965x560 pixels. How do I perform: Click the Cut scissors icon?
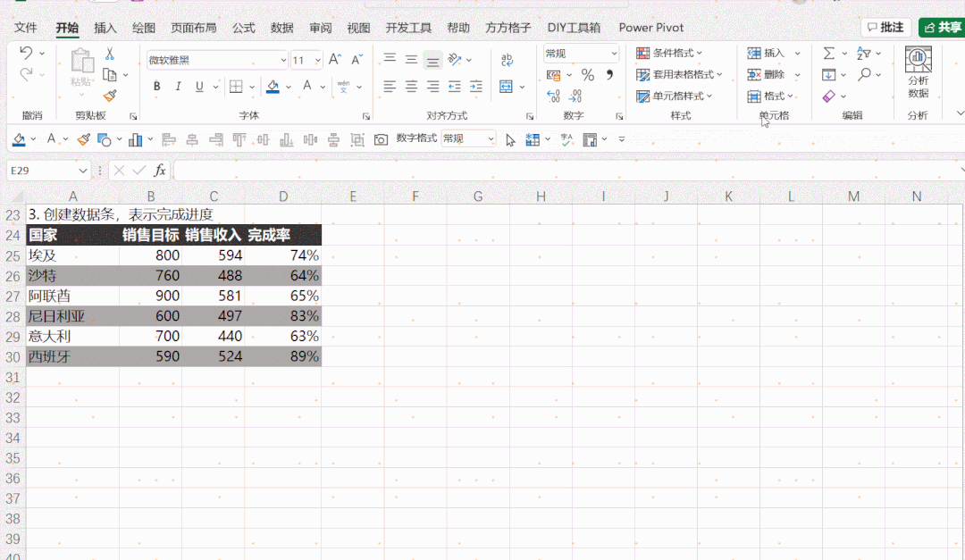pyautogui.click(x=110, y=54)
